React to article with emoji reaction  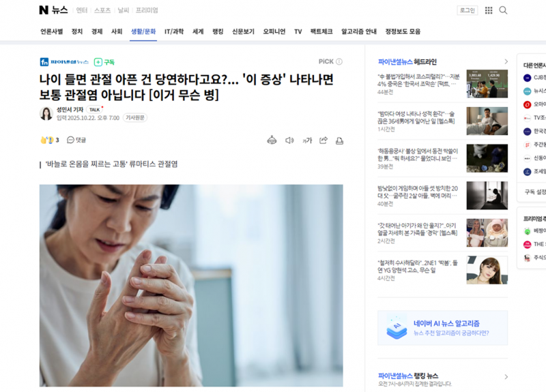pos(49,140)
